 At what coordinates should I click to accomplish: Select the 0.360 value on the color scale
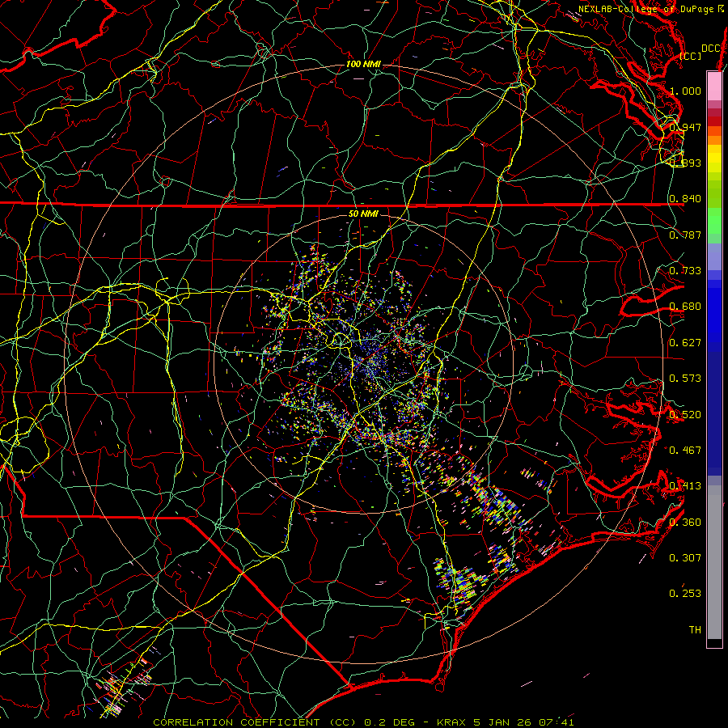(685, 523)
